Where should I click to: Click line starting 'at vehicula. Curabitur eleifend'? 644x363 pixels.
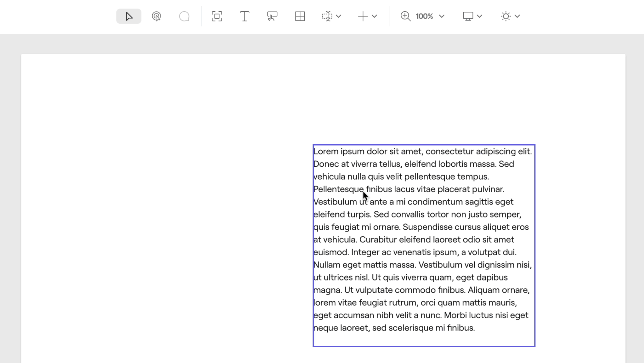tap(414, 240)
